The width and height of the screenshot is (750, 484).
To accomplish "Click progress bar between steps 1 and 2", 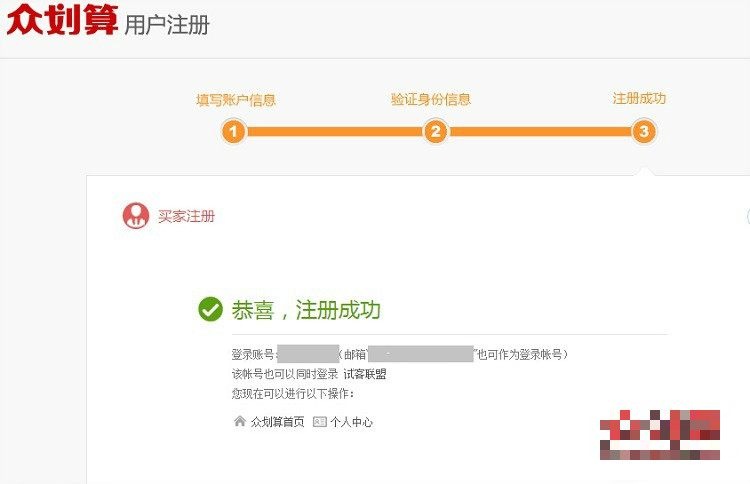I will [334, 131].
